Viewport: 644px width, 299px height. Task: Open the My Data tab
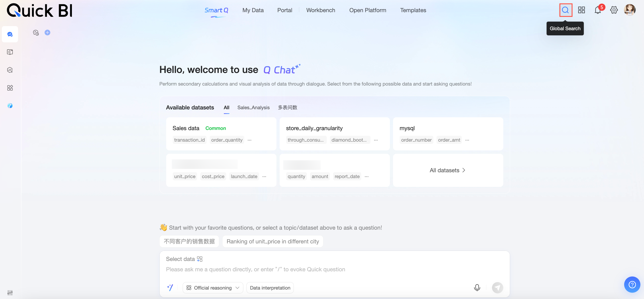(253, 10)
